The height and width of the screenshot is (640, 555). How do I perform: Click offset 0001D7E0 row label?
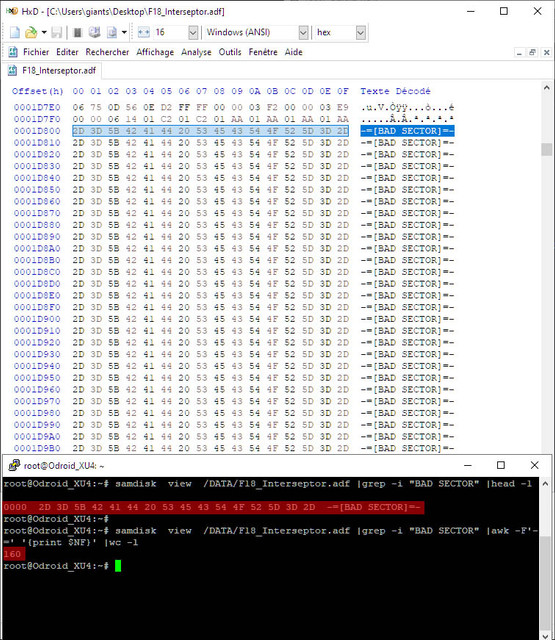(37, 107)
